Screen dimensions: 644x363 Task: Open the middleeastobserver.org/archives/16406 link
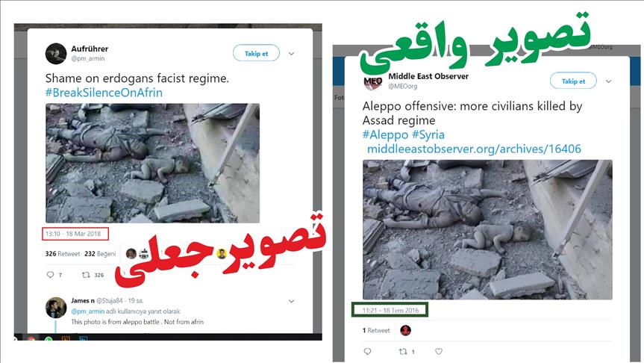coord(474,149)
